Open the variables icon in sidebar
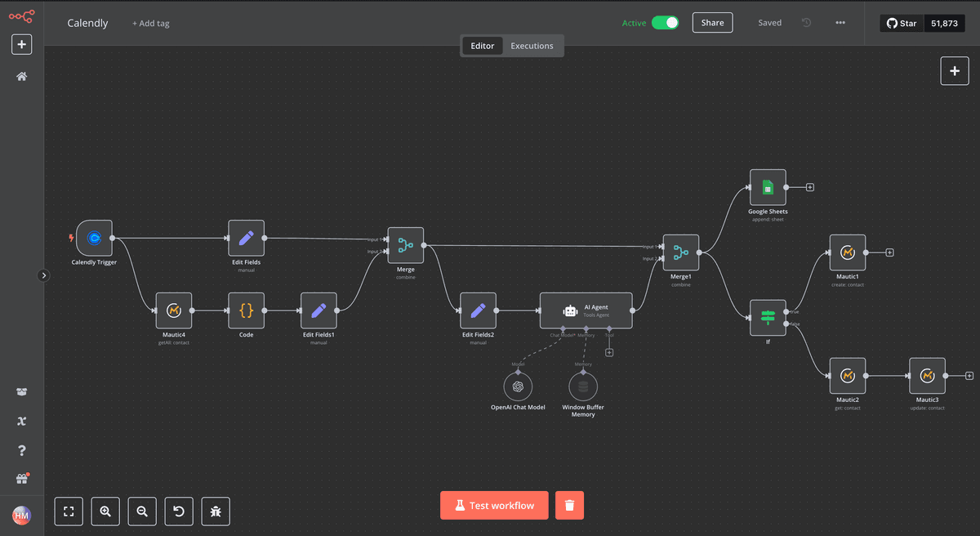This screenshot has width=980, height=536. point(22,422)
